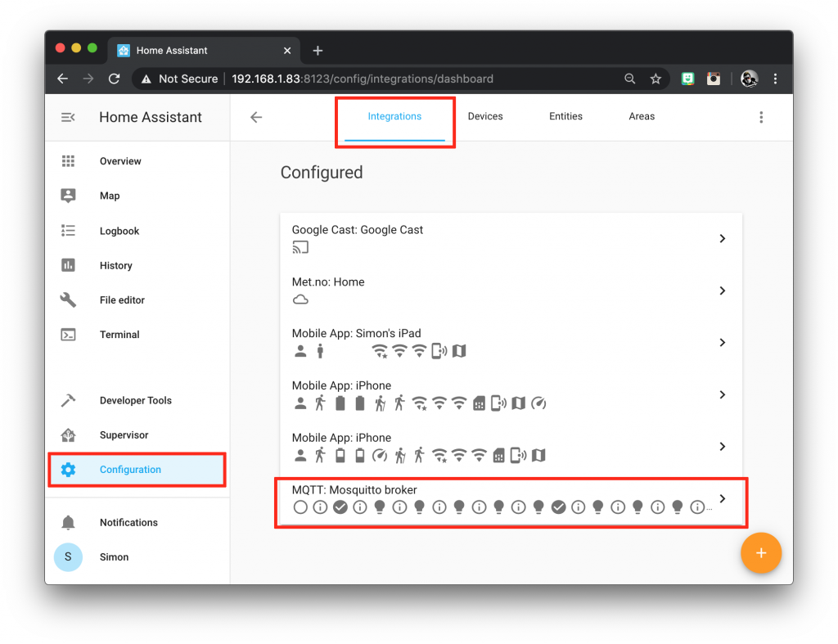Click the Developer Tools hammer icon
Viewport: 838px width, 644px height.
click(x=68, y=400)
